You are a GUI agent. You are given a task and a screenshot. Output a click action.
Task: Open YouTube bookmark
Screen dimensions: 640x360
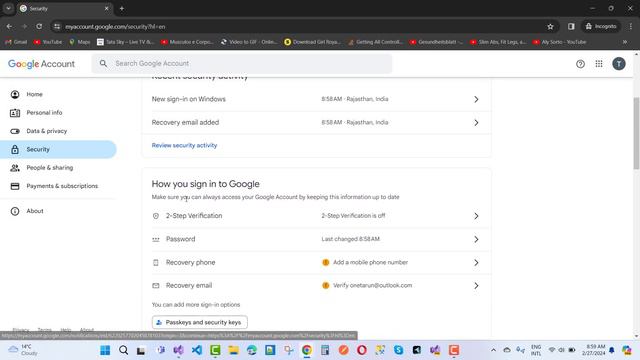[x=48, y=42]
